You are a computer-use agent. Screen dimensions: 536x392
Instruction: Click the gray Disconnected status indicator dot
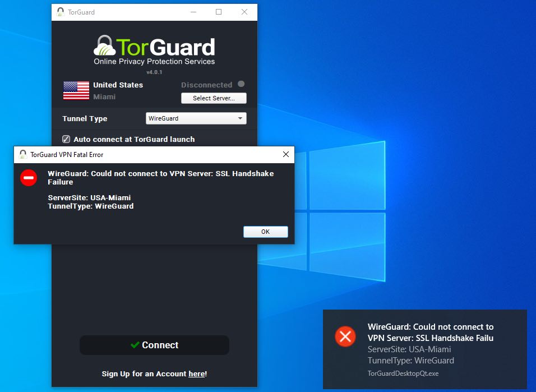[241, 84]
